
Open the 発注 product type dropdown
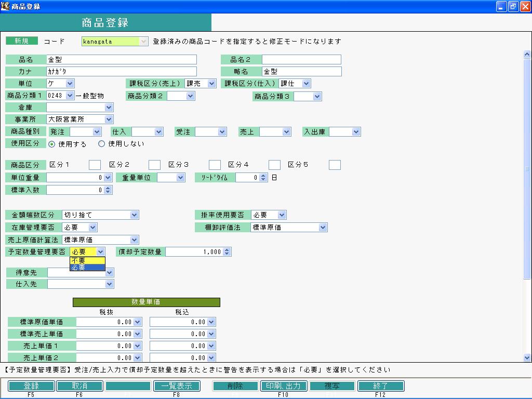tap(97, 131)
